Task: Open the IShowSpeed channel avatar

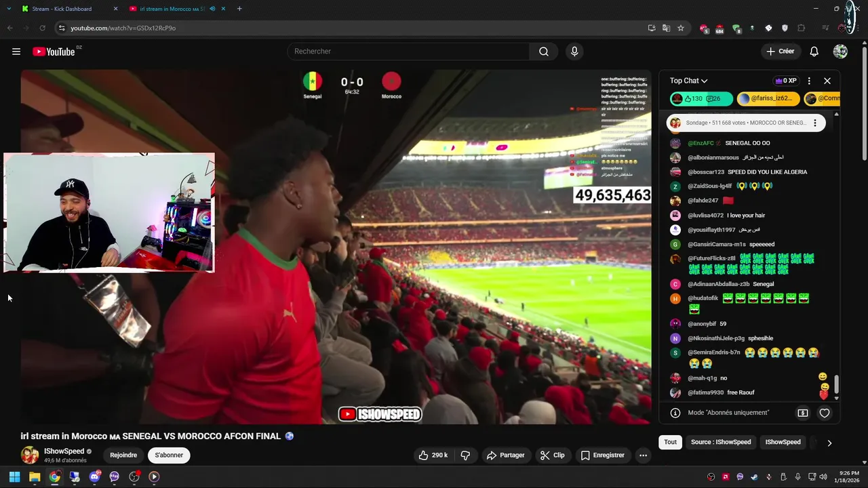Action: point(30,455)
